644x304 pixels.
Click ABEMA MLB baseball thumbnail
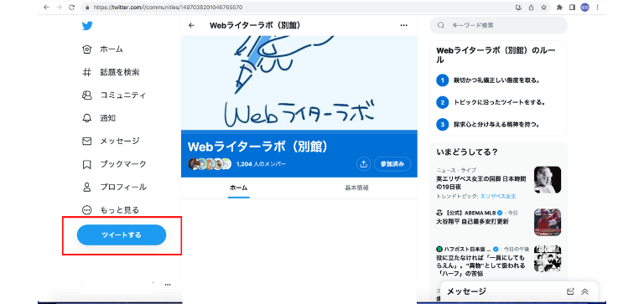[x=548, y=222]
